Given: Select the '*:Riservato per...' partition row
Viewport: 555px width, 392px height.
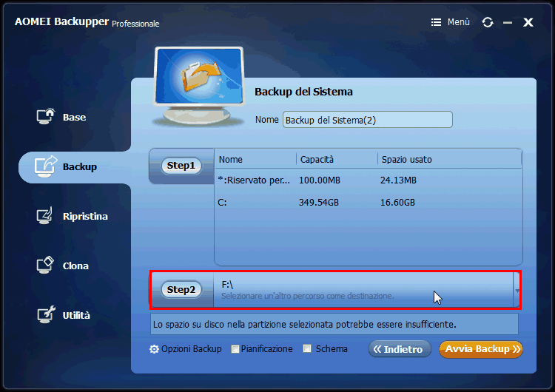Looking at the screenshot, I should (368, 180).
